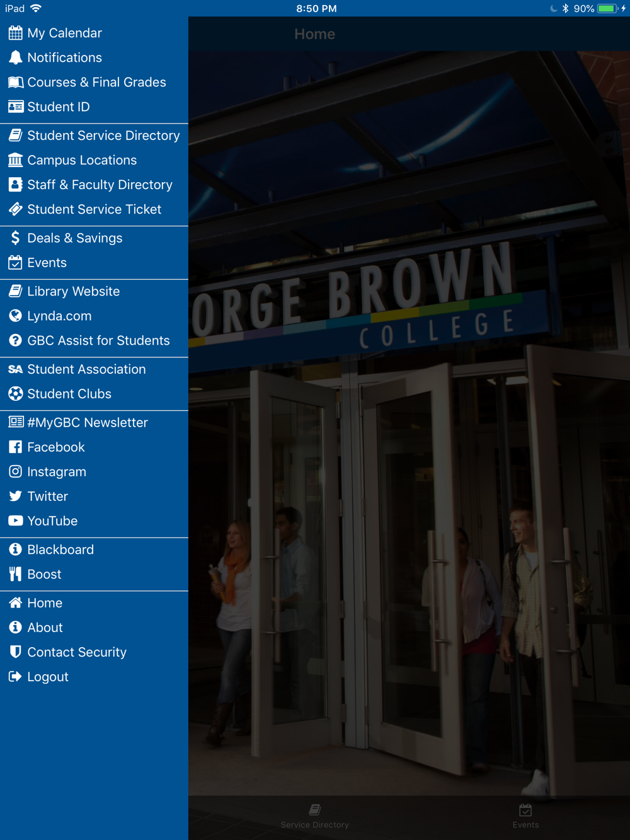Open Twitter link

(94, 496)
